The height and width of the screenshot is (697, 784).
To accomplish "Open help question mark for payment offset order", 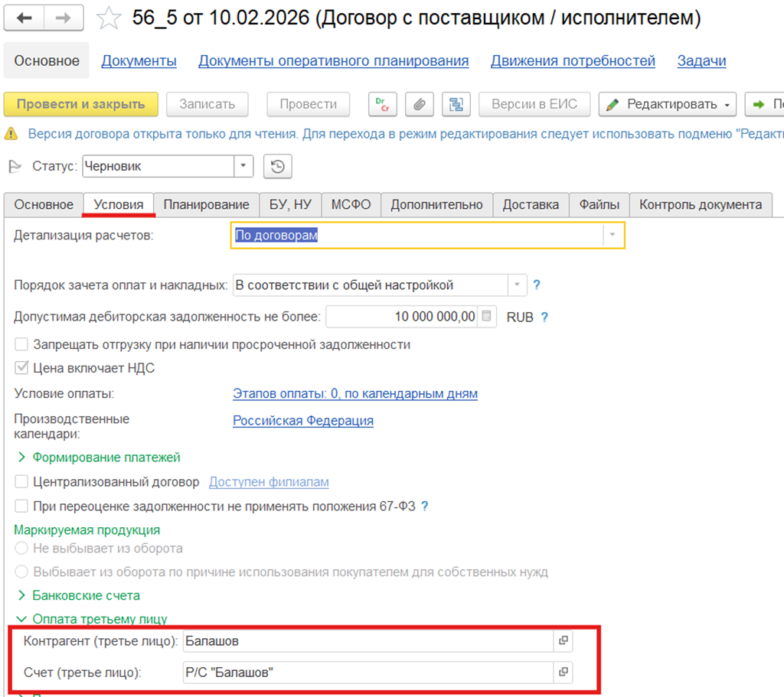I will click(537, 285).
